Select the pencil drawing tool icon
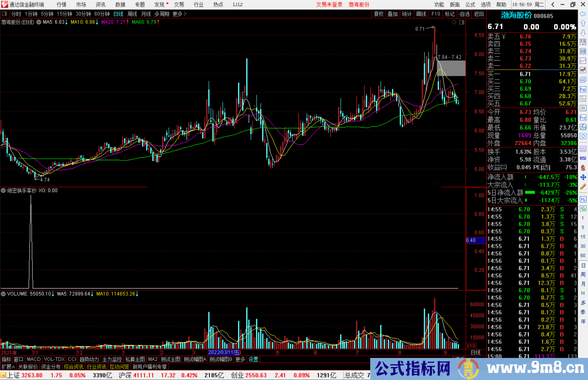 [x=583, y=187]
